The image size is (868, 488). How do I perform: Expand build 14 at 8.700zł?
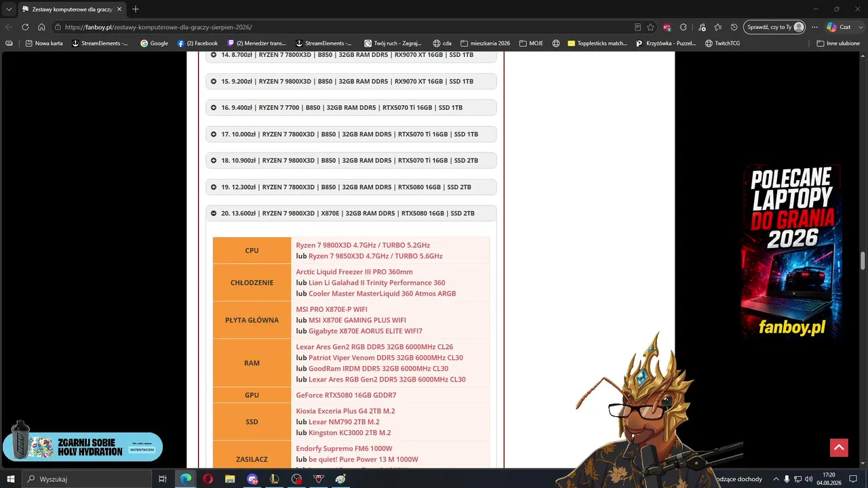click(351, 55)
